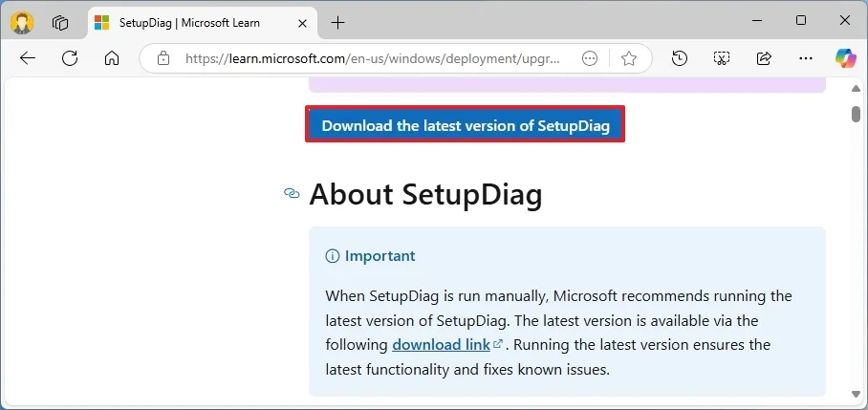Add this page to favorites star

pyautogui.click(x=628, y=58)
